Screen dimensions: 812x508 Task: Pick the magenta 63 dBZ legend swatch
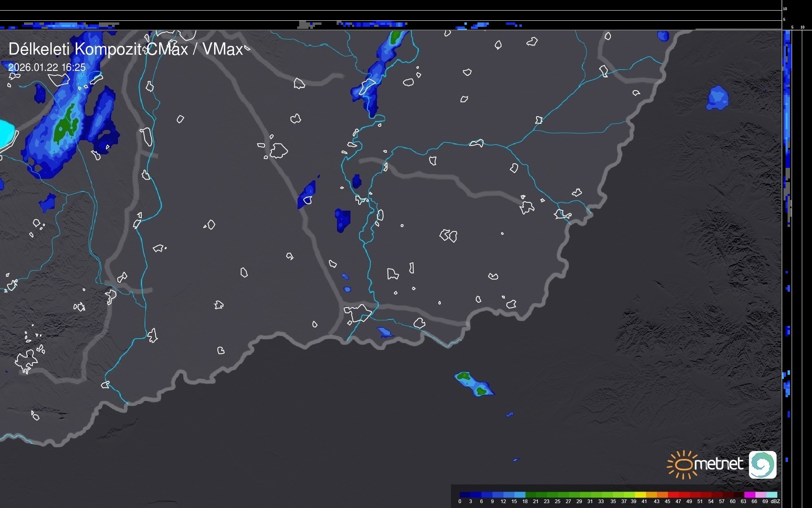(749, 495)
